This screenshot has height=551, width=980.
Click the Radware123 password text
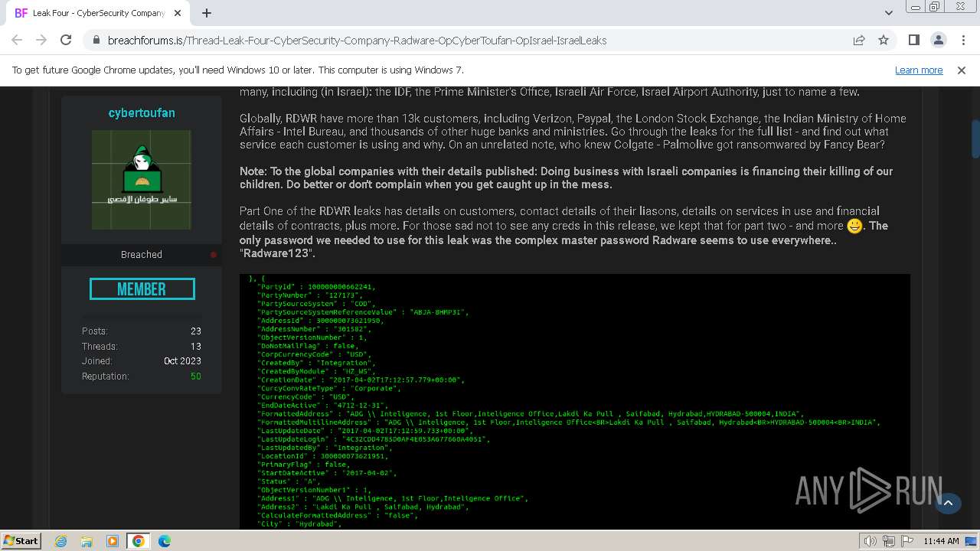[x=277, y=253]
